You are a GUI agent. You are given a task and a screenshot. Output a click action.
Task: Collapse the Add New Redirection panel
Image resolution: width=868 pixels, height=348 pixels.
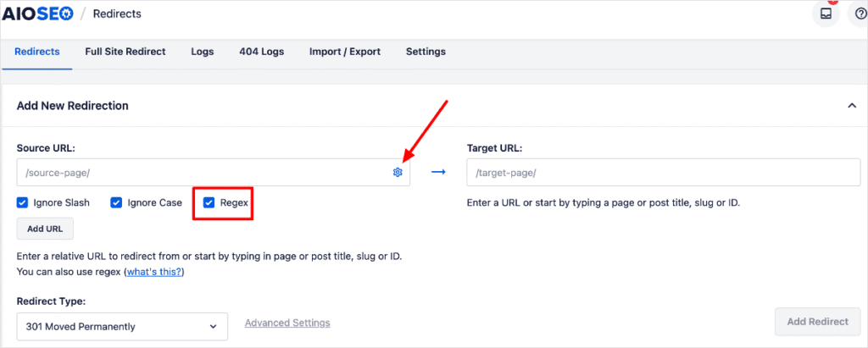(x=851, y=106)
